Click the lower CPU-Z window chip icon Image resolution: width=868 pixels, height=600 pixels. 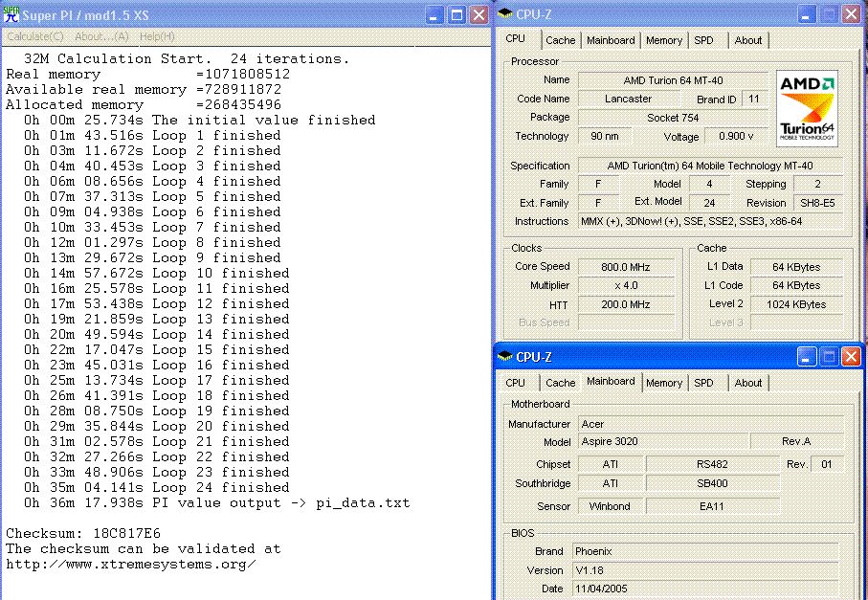[x=505, y=357]
